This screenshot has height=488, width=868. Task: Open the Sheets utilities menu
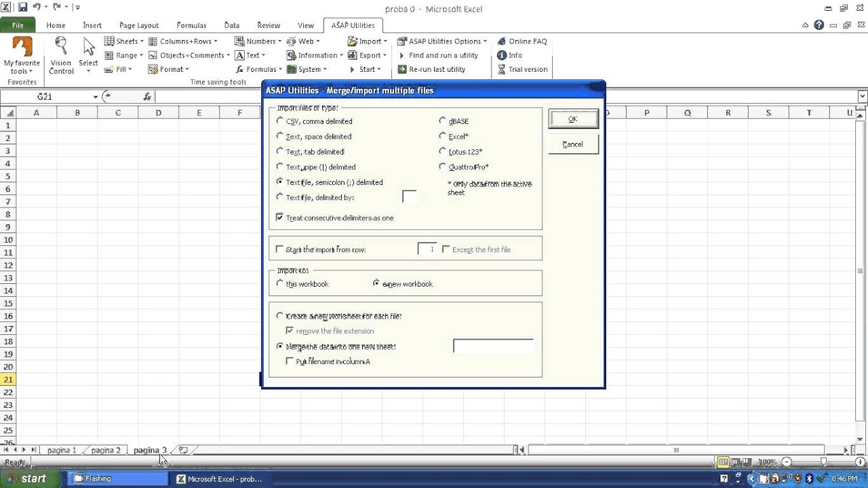pyautogui.click(x=123, y=41)
